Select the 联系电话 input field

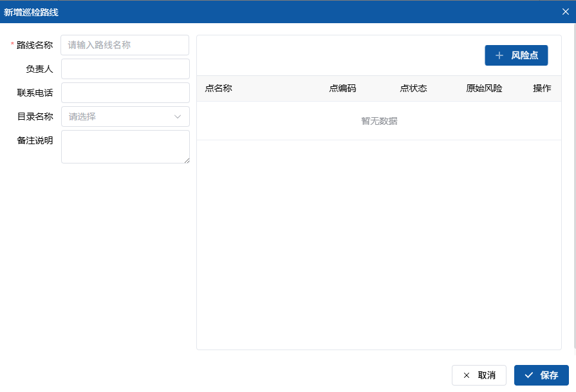coord(125,93)
